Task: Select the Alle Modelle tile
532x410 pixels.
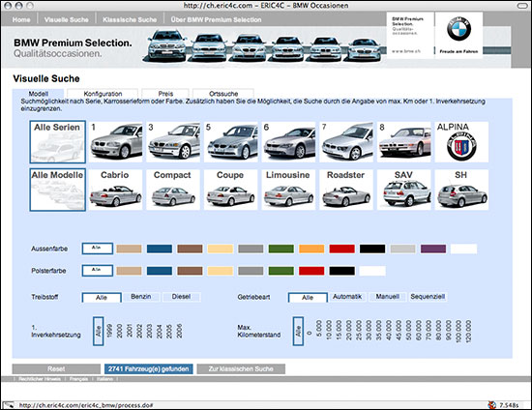Action: pyautogui.click(x=57, y=190)
